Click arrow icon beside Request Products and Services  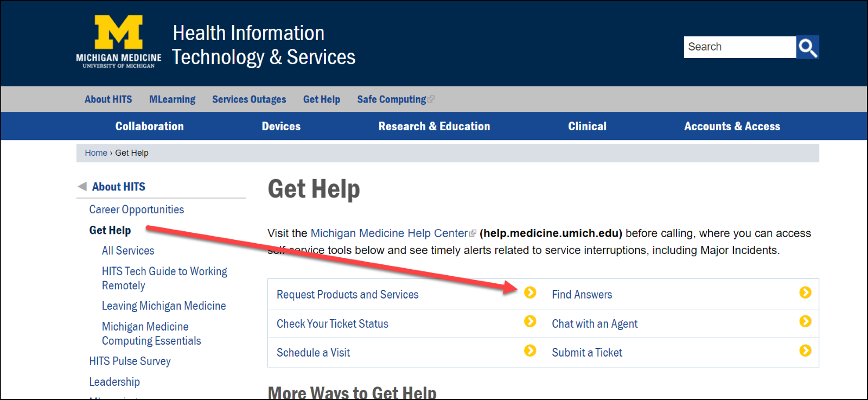coord(530,293)
